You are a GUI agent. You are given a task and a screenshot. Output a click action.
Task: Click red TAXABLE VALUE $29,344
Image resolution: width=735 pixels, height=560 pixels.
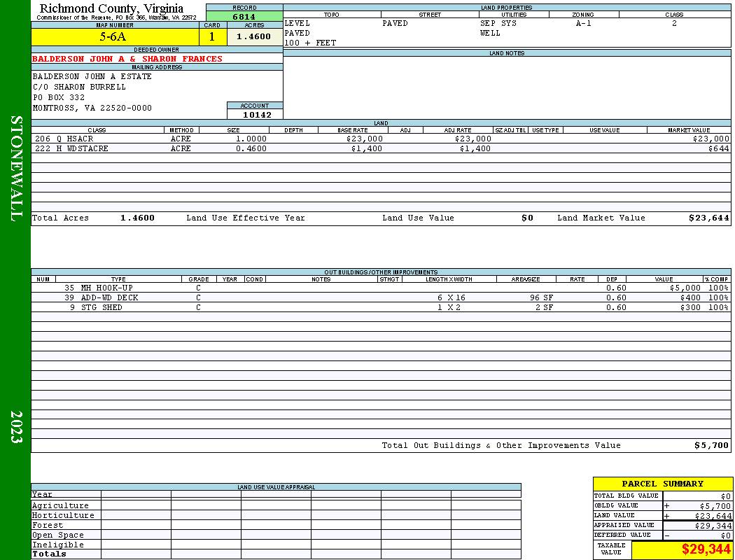coord(706,549)
